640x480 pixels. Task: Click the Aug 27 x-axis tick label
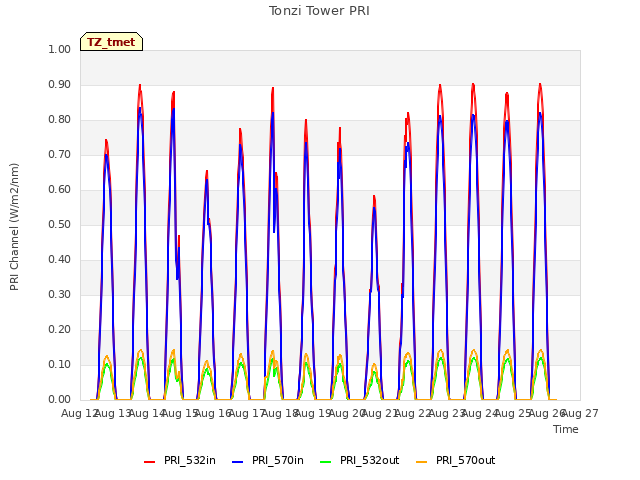point(580,413)
